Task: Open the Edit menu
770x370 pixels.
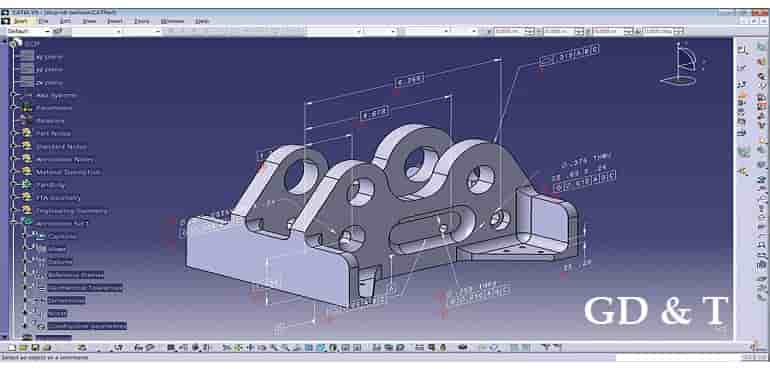Action: (x=65, y=21)
